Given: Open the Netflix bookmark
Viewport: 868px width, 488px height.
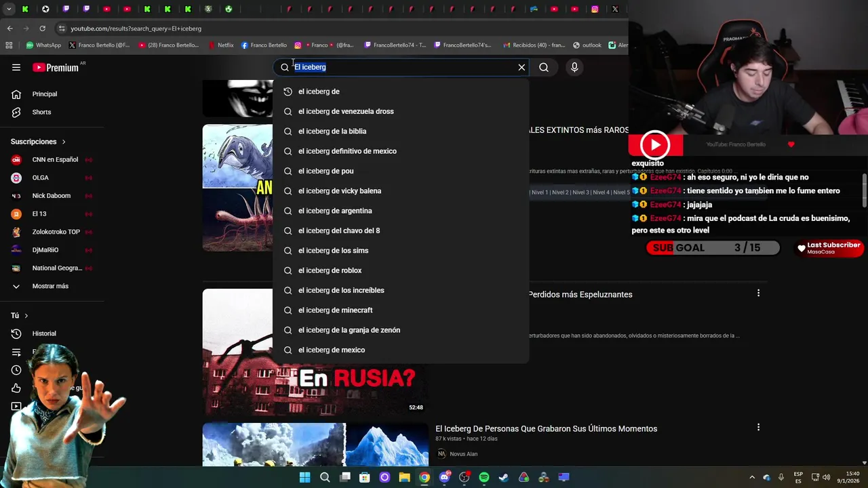Looking at the screenshot, I should (x=220, y=45).
